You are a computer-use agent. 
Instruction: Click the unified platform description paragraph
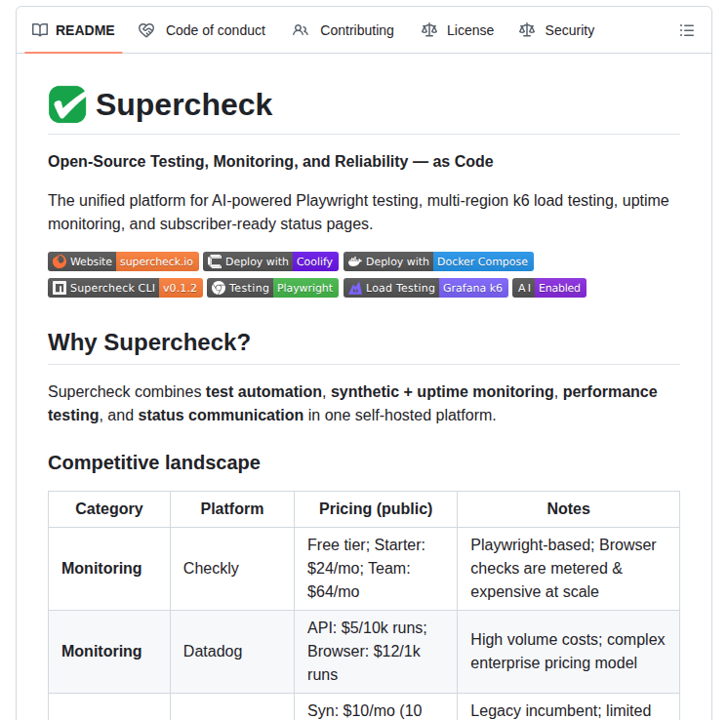pyautogui.click(x=358, y=212)
